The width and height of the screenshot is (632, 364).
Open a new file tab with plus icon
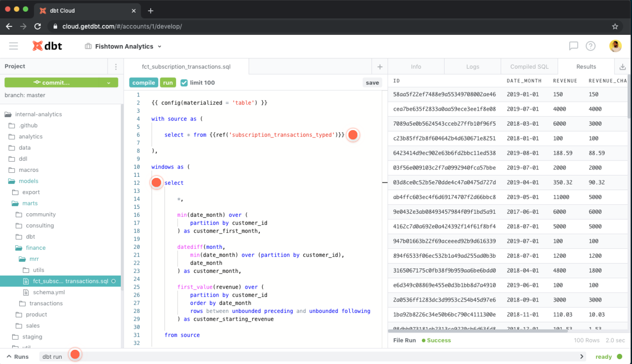[380, 67]
